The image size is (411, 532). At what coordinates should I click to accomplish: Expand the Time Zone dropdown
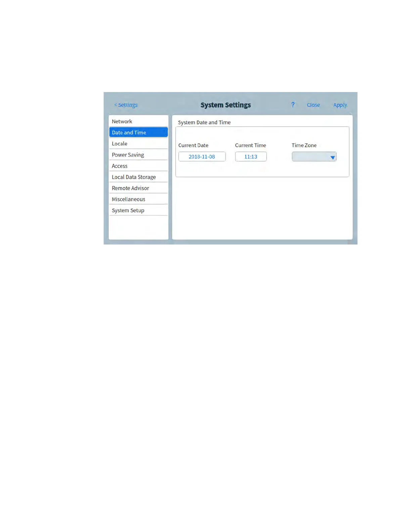(x=314, y=157)
